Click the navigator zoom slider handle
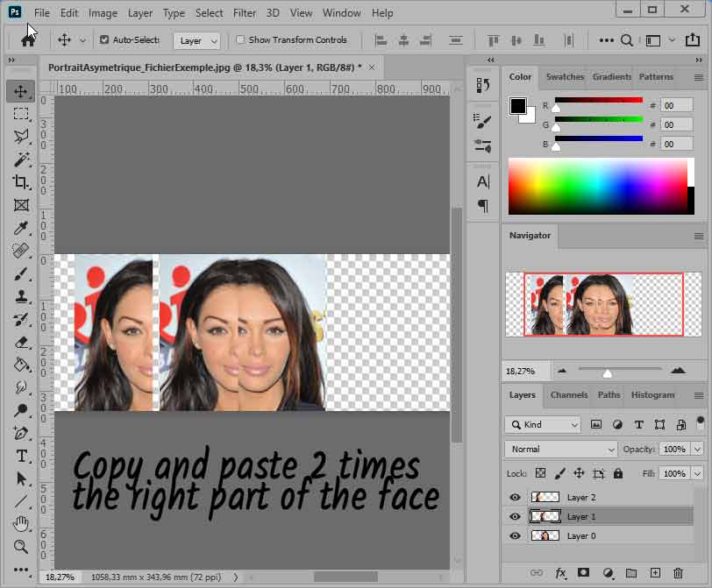 tap(607, 373)
